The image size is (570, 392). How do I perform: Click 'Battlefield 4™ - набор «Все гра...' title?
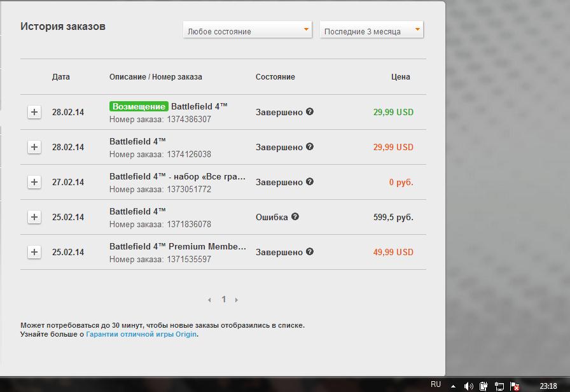(177, 176)
